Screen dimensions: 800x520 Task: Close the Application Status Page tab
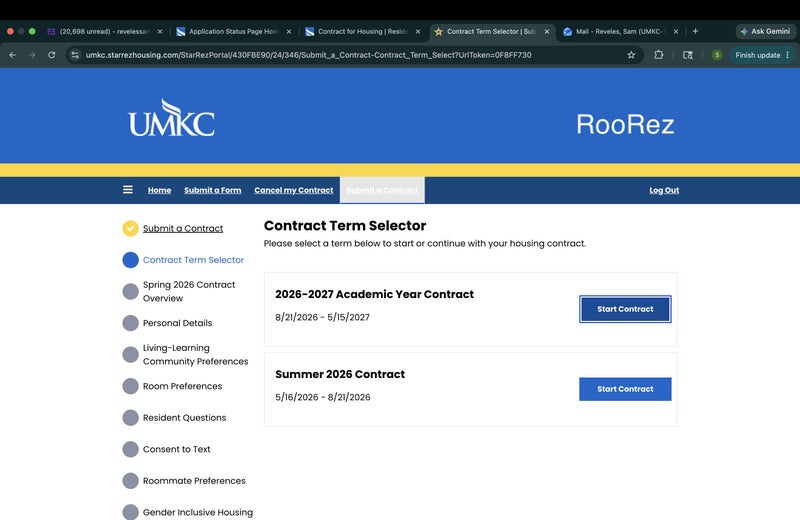point(289,32)
